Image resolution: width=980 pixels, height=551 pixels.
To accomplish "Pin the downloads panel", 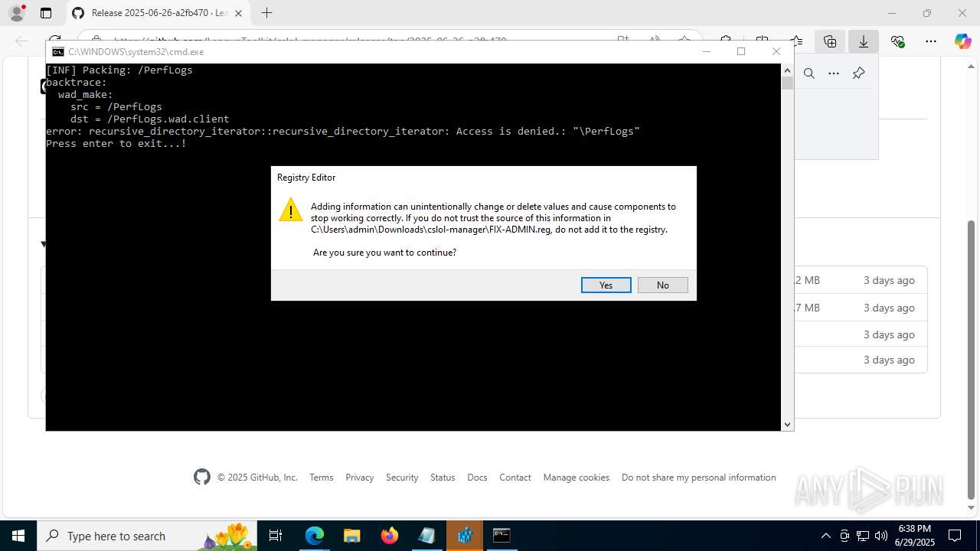I will click(858, 73).
